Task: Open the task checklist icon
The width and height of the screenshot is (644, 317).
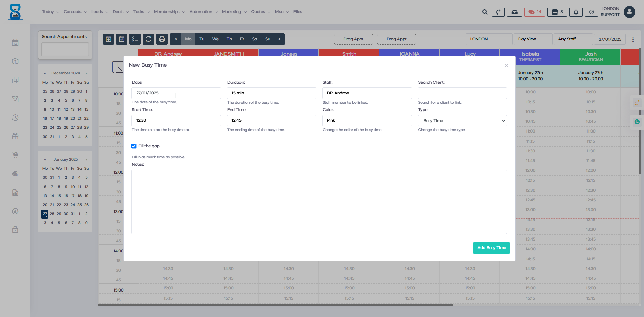Action: pyautogui.click(x=135, y=39)
